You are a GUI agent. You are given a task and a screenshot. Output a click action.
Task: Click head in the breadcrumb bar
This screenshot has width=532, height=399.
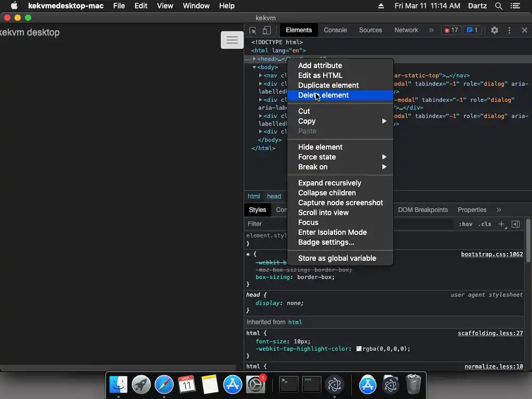coord(274,196)
